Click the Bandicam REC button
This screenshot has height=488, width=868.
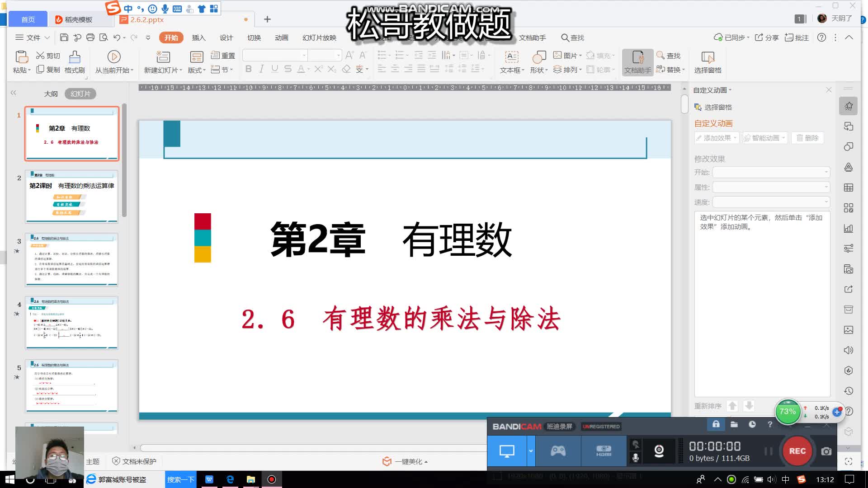tap(797, 451)
